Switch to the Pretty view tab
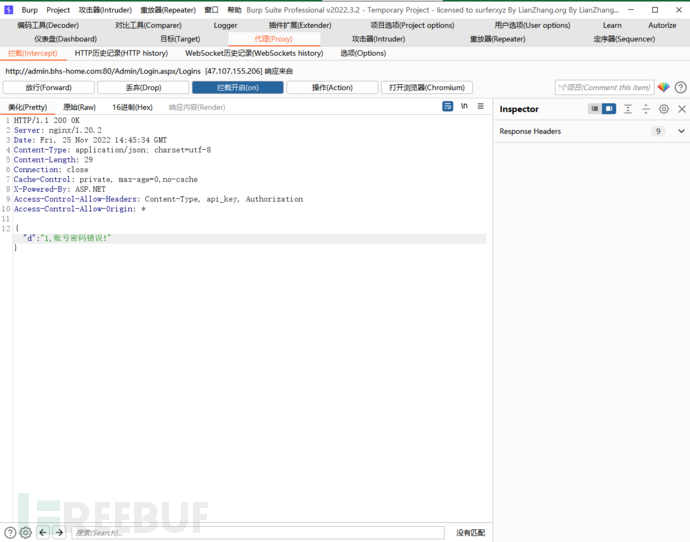690x542 pixels. click(x=27, y=107)
